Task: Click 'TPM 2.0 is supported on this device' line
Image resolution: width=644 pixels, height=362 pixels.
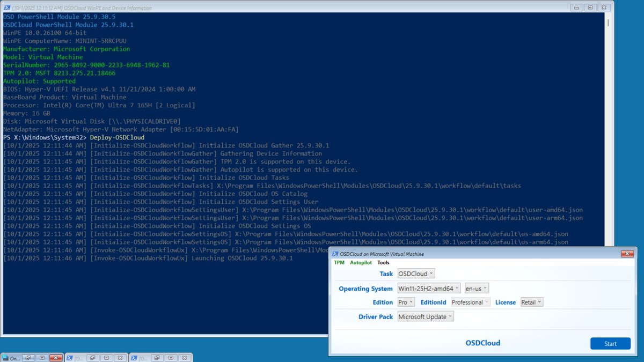Action: point(177,162)
